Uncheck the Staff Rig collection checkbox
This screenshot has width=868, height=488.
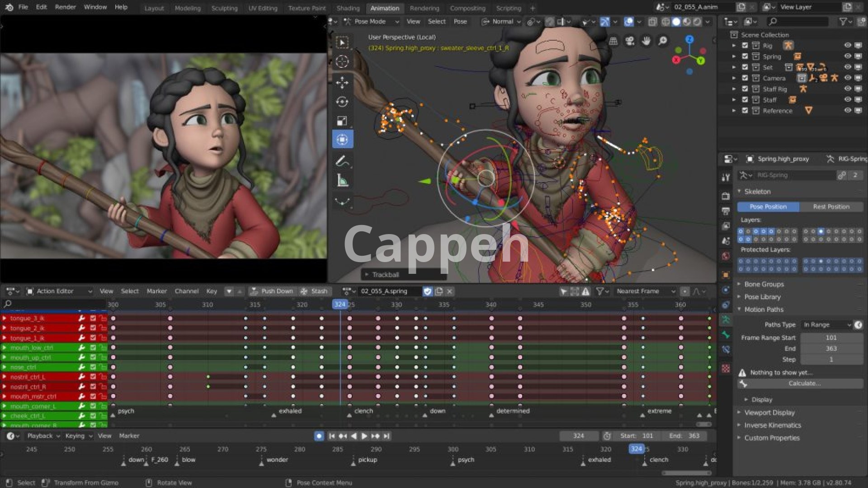coord(745,89)
